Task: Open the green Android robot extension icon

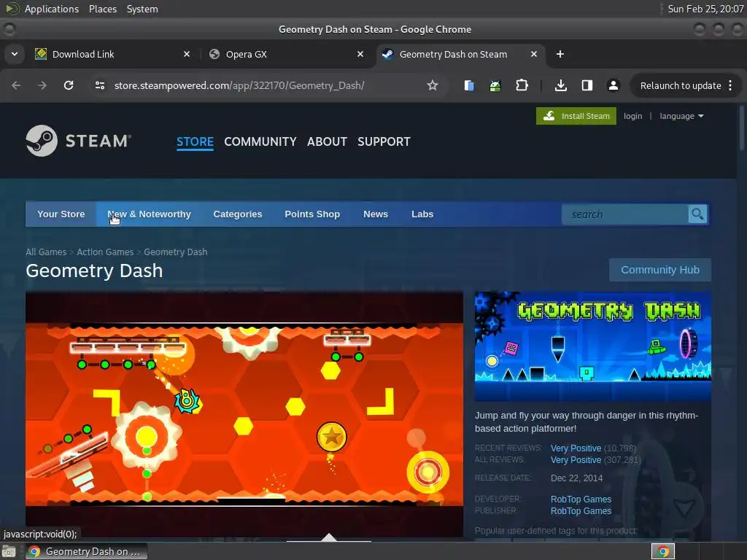Action: coord(495,86)
